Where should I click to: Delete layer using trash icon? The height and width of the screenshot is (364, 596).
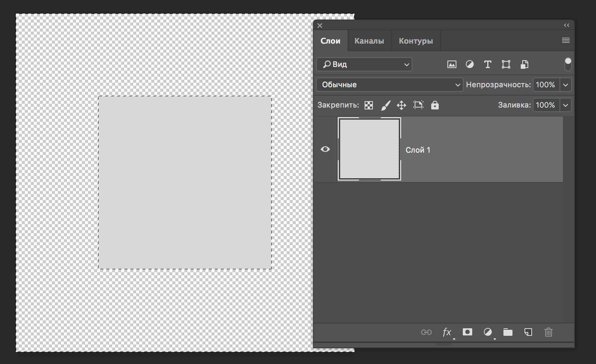click(x=549, y=332)
